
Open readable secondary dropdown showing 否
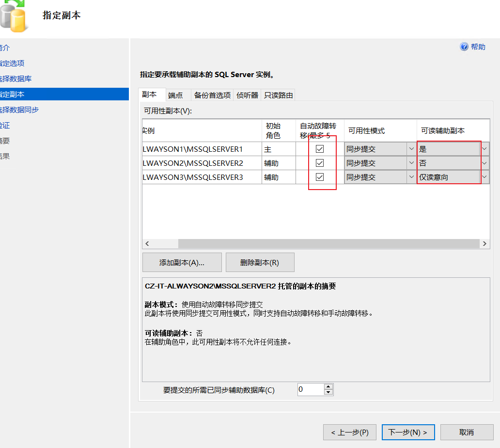click(484, 163)
